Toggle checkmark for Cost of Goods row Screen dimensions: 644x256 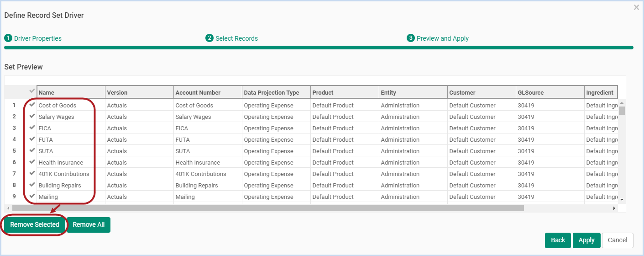click(x=32, y=105)
